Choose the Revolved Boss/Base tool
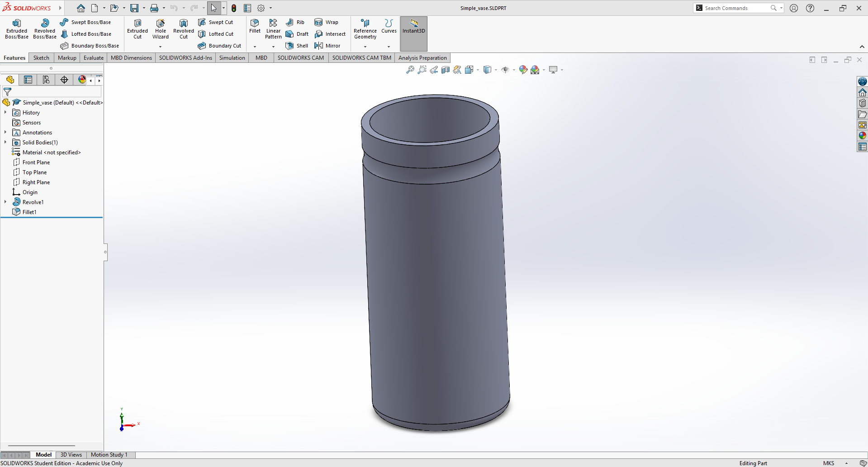Image resolution: width=868 pixels, height=467 pixels. pyautogui.click(x=45, y=29)
